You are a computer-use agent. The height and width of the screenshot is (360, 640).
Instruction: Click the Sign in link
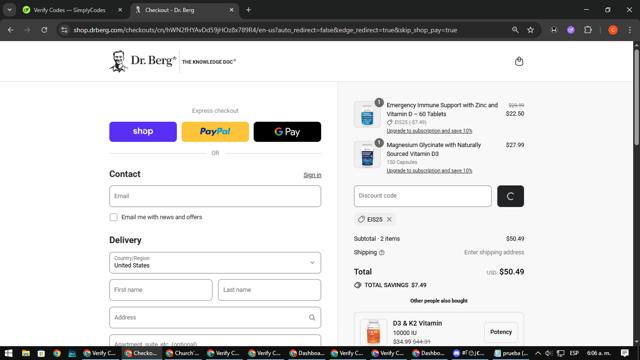pyautogui.click(x=312, y=175)
